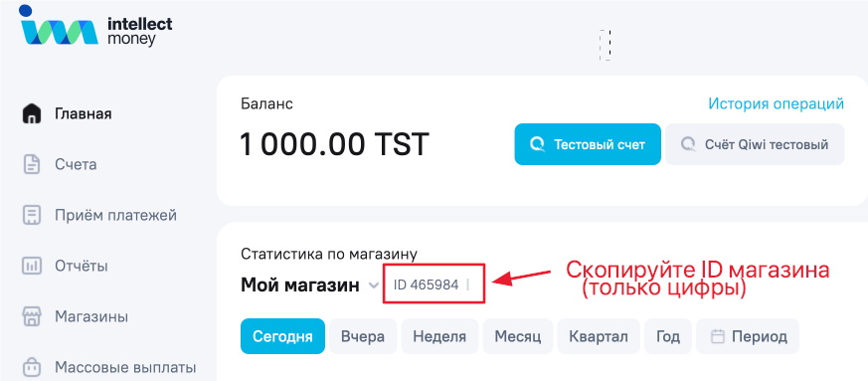Switch statistics to Неделя
868x381 pixels.
439,336
